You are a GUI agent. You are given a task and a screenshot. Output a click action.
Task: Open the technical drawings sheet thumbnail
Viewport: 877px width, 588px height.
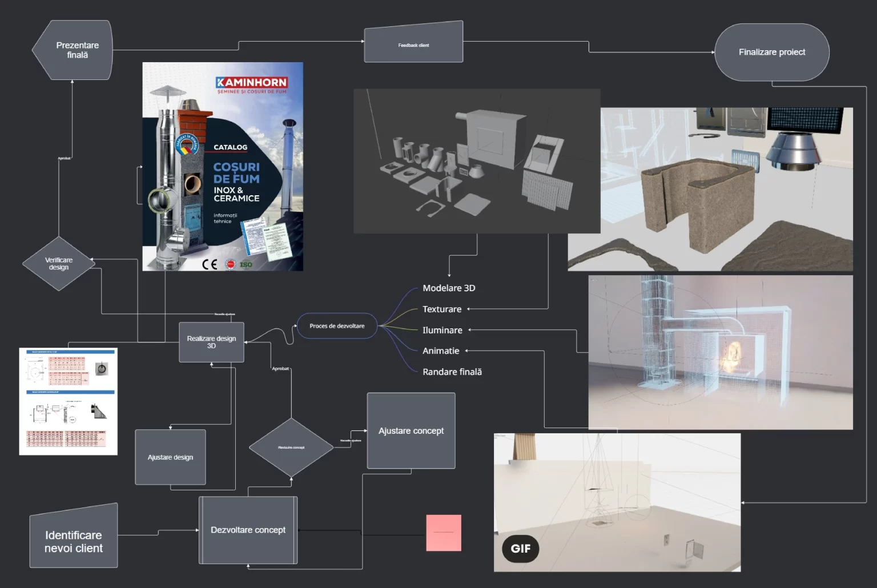pyautogui.click(x=69, y=401)
